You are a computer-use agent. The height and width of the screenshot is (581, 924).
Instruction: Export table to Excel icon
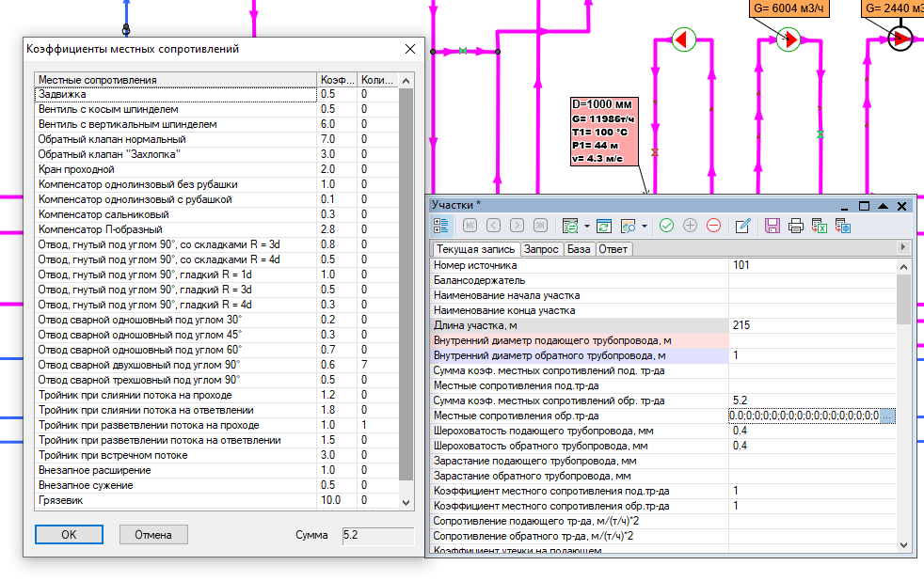coord(820,226)
